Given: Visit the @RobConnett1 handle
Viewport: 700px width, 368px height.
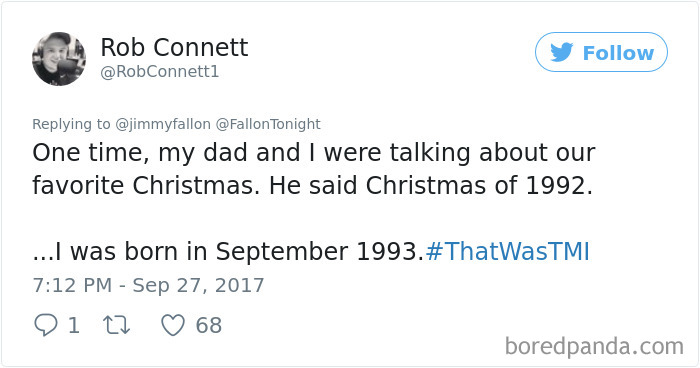Looking at the screenshot, I should (160, 72).
